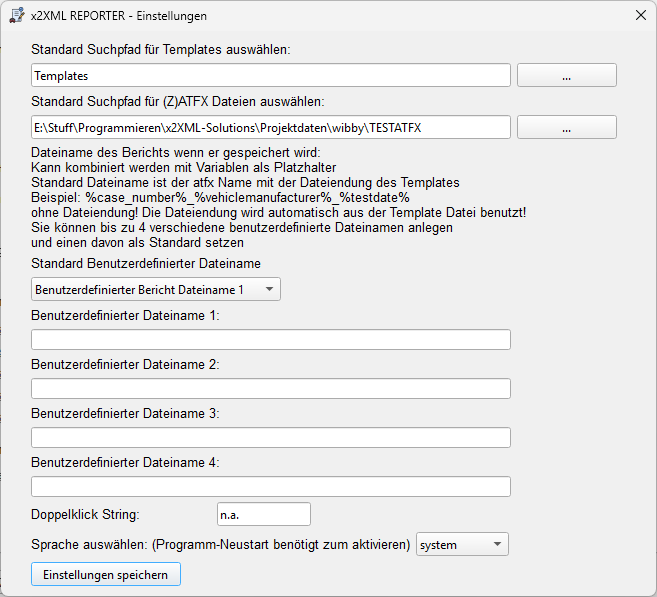Click the Benutzerdefinierter Dateiname 4 input field
The height and width of the screenshot is (597, 657).
(271, 486)
